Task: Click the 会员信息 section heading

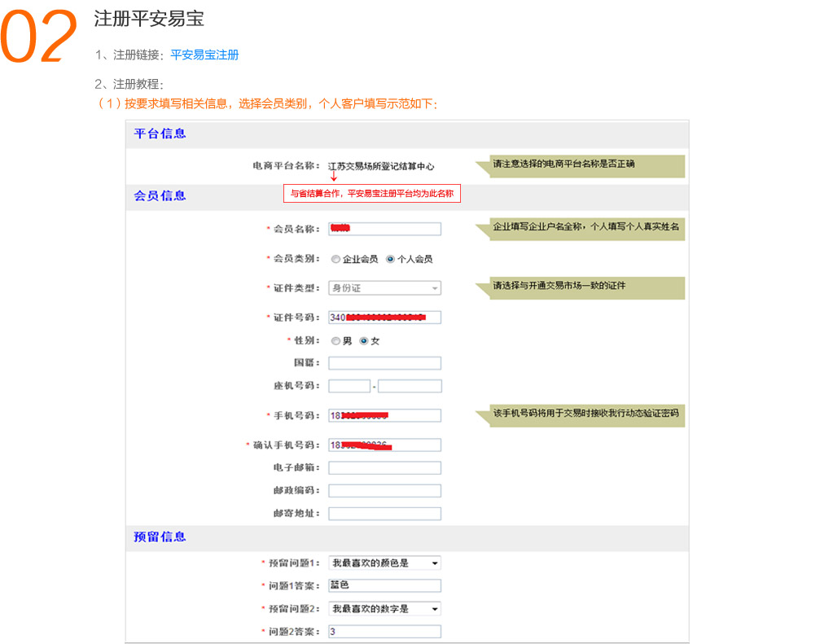Action: 160,196
